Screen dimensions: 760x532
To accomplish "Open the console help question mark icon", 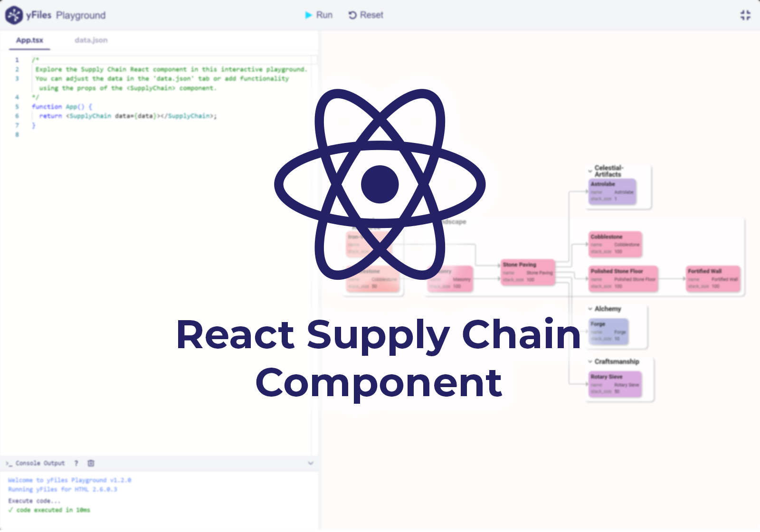I will [76, 463].
